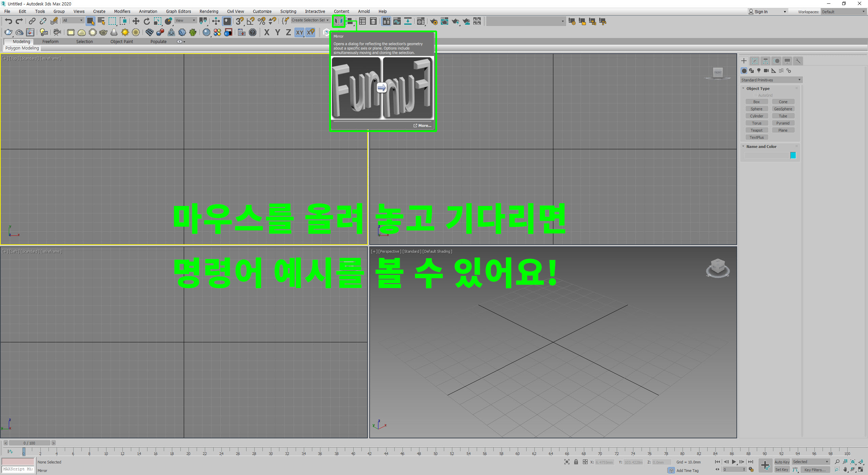Collapse the Object Type rollout

coord(758,89)
